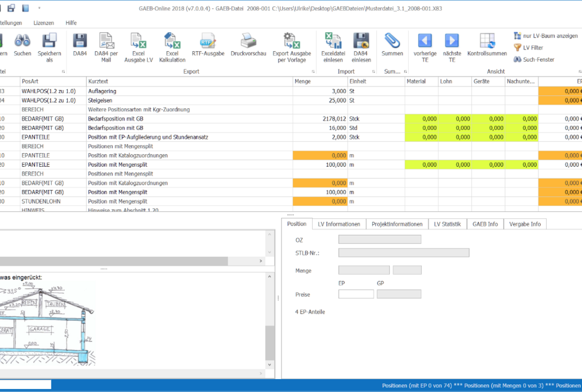Open the Hilfe menu

[x=71, y=22]
